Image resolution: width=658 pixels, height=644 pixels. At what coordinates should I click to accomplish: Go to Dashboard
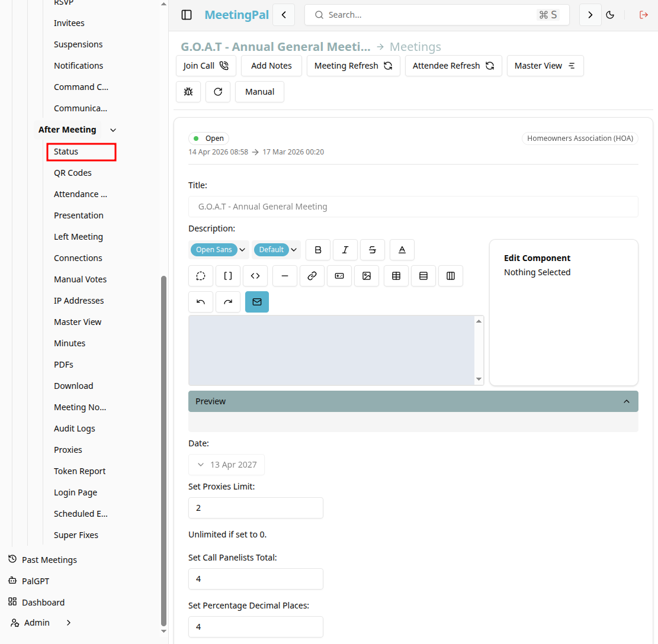37,603
